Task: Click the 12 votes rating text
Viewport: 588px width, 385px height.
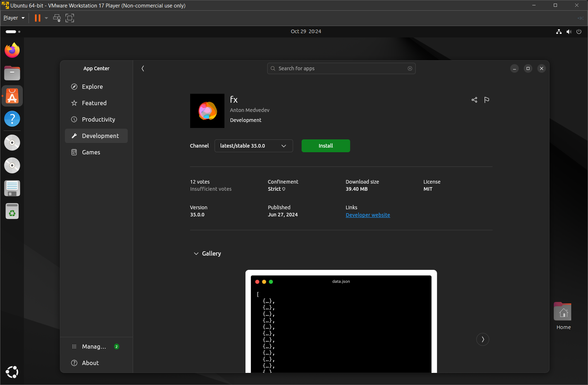Action: (200, 182)
